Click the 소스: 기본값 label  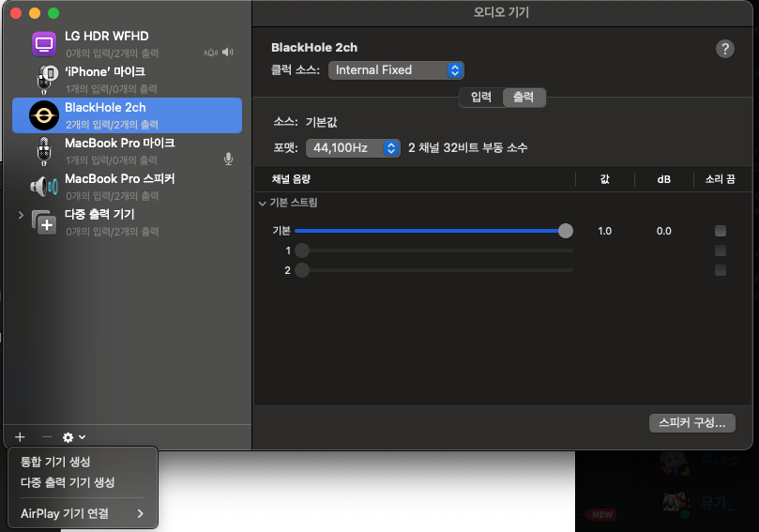(x=305, y=122)
